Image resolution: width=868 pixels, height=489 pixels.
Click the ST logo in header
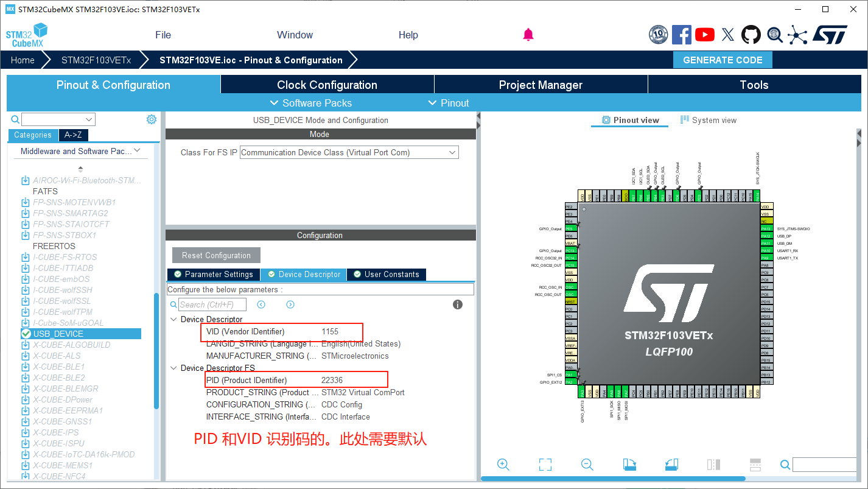[830, 35]
